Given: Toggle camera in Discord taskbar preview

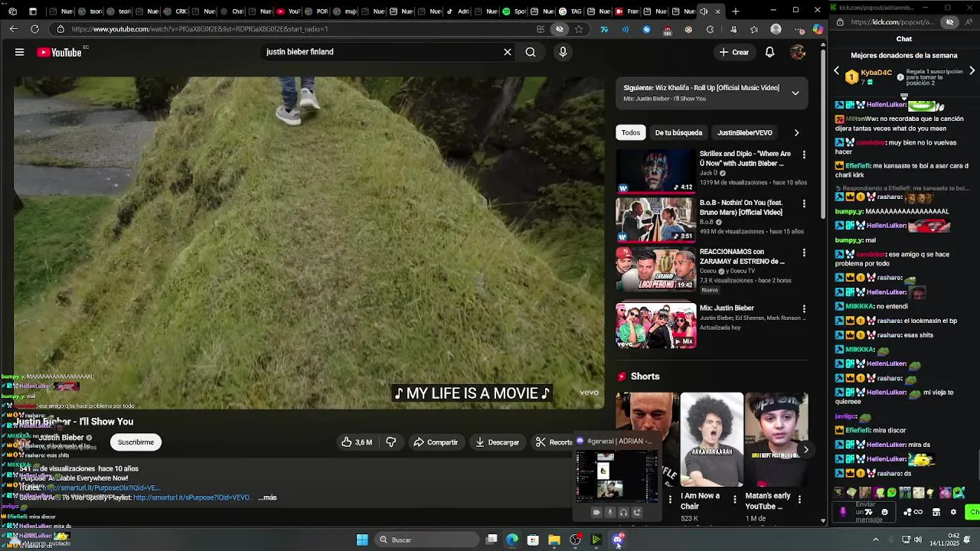Looking at the screenshot, I should pyautogui.click(x=596, y=512).
